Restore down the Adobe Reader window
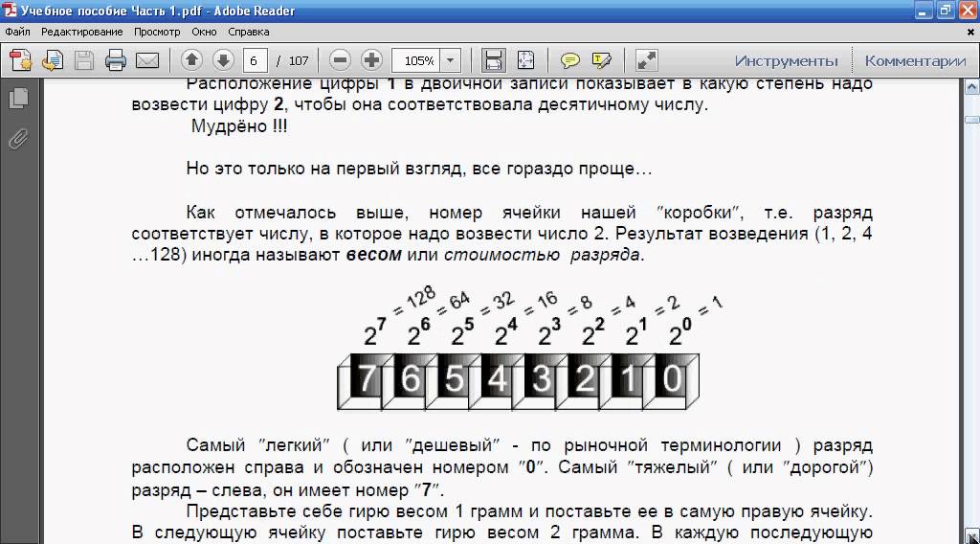 click(x=945, y=11)
